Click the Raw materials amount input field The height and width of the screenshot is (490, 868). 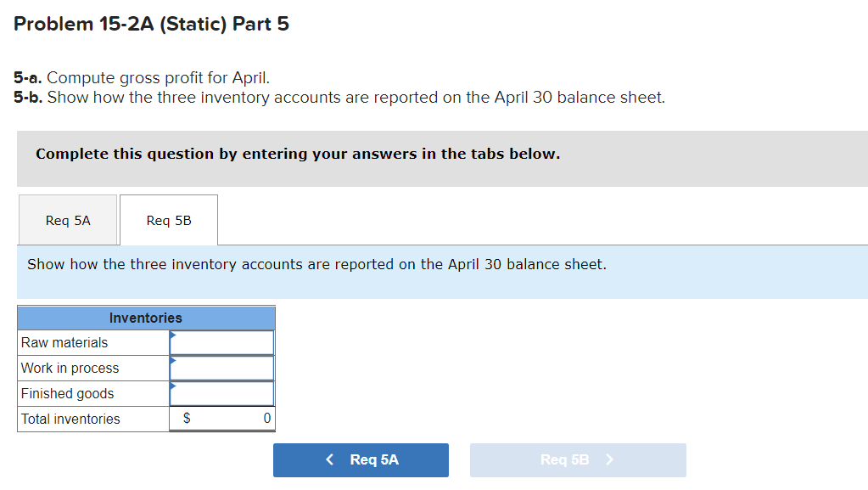pyautogui.click(x=222, y=342)
